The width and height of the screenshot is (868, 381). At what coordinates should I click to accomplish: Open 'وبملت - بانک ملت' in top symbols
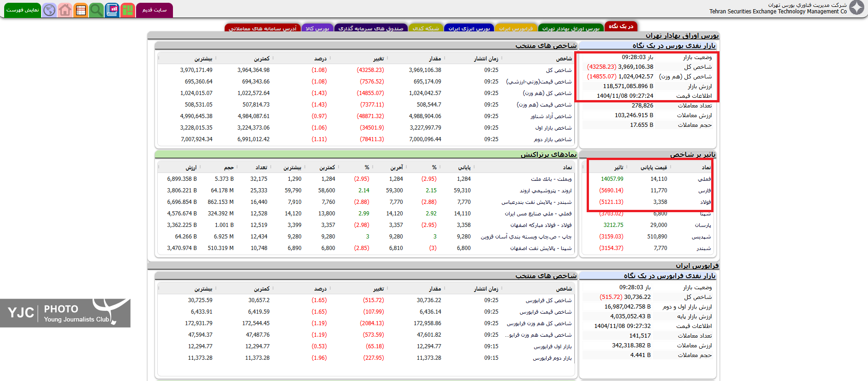(551, 179)
